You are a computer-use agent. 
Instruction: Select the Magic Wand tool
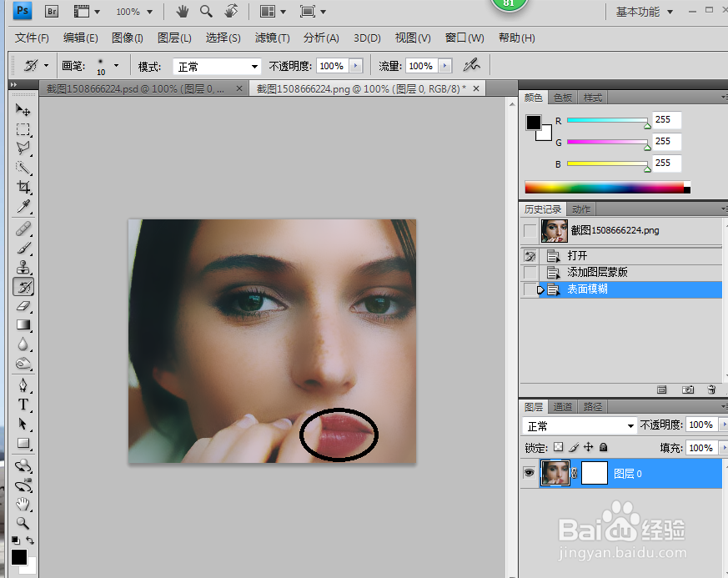coord(23,168)
